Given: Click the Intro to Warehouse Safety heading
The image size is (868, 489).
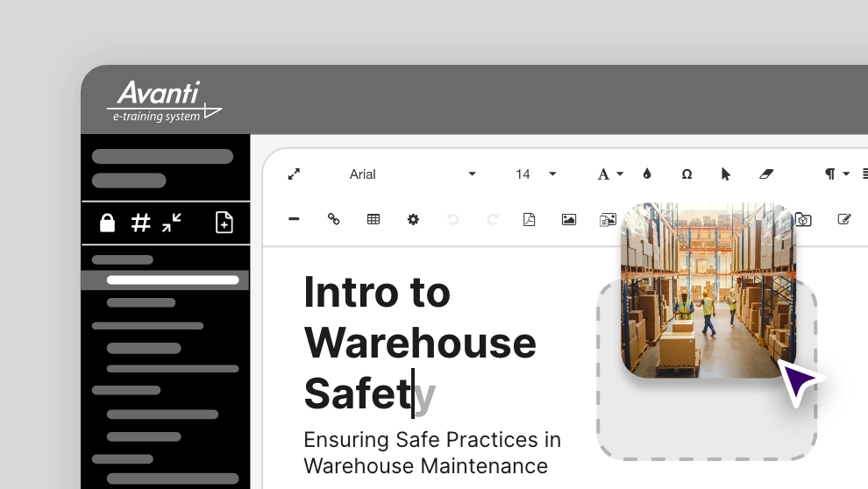Looking at the screenshot, I should (x=419, y=343).
